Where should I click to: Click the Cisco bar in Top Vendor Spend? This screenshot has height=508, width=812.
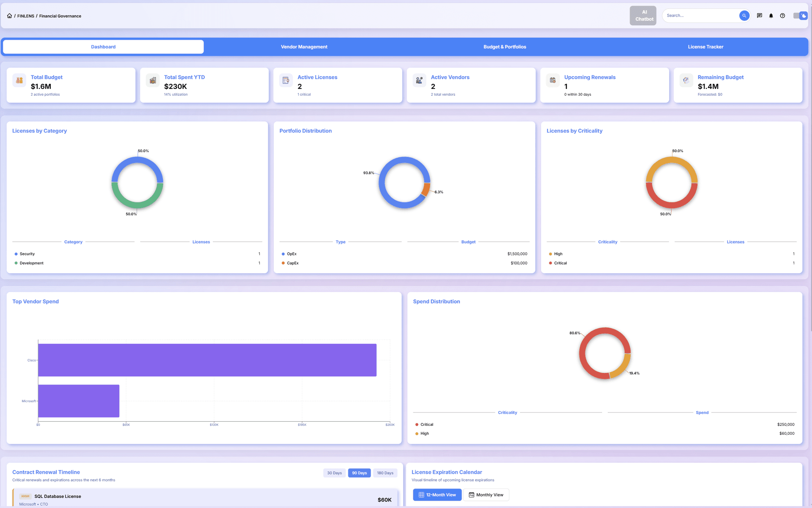tap(207, 360)
